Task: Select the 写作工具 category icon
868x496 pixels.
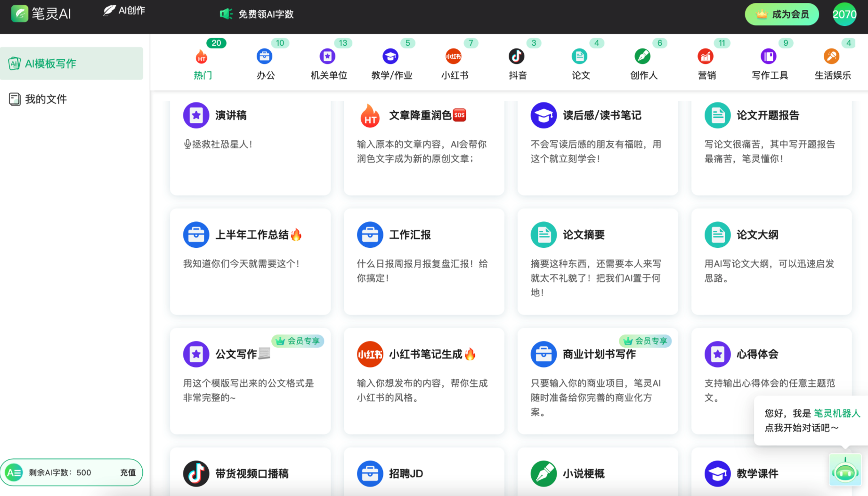Action: (x=769, y=57)
